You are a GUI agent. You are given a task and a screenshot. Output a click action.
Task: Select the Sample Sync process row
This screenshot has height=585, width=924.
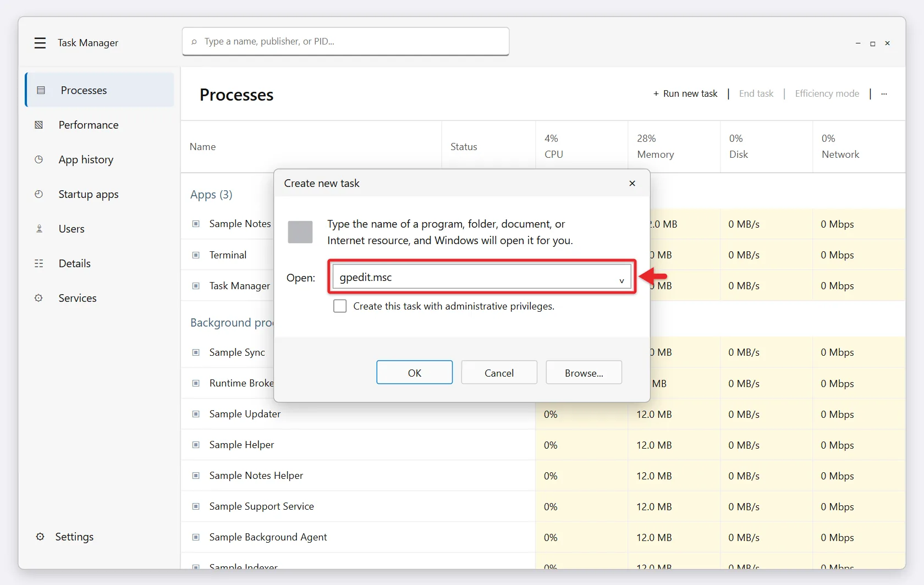[228, 352]
